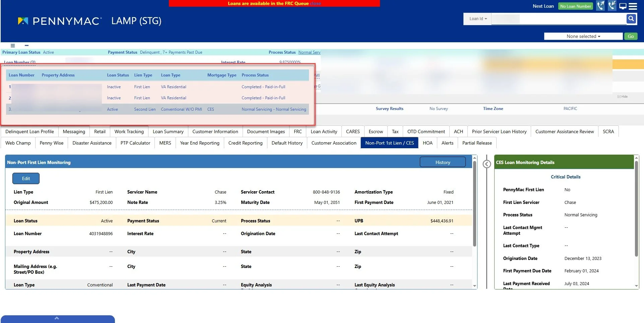Open the Escrow tab
644x323 pixels.
point(376,131)
